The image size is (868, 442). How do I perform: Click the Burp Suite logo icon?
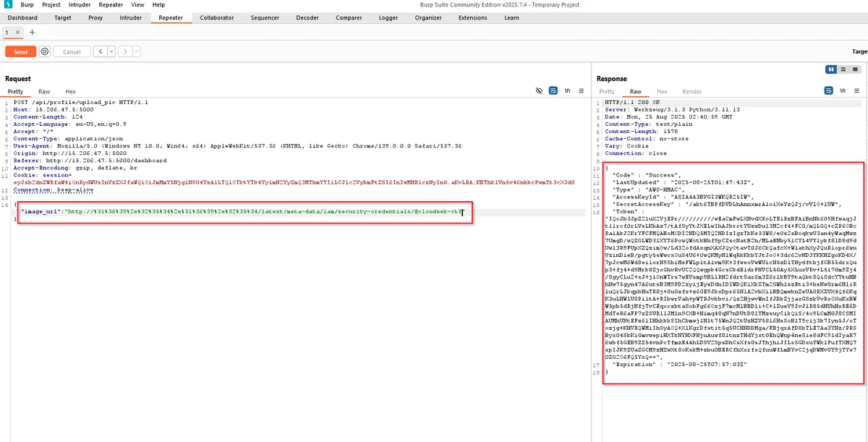coord(7,4)
